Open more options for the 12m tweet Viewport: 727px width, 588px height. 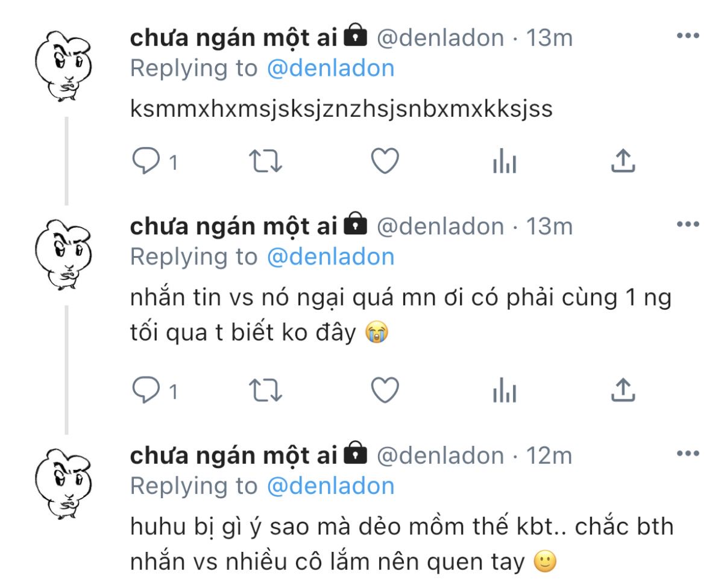(687, 454)
